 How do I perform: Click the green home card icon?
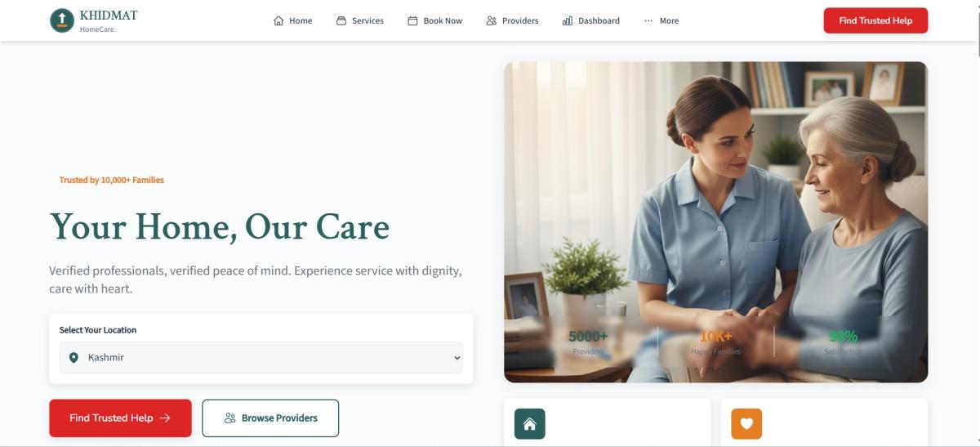(x=529, y=424)
